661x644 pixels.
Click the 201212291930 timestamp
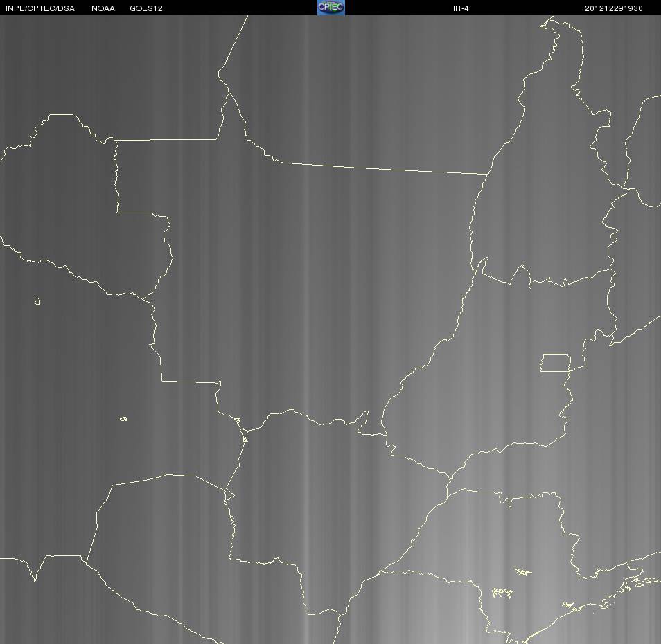coord(613,8)
